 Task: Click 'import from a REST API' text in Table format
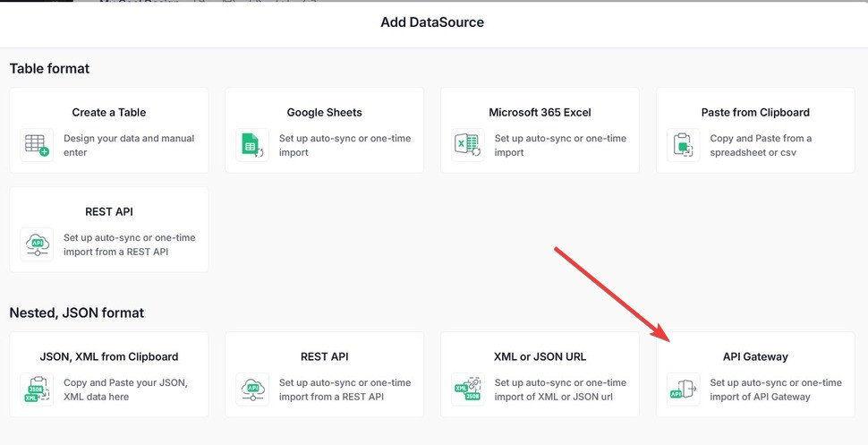coord(115,252)
